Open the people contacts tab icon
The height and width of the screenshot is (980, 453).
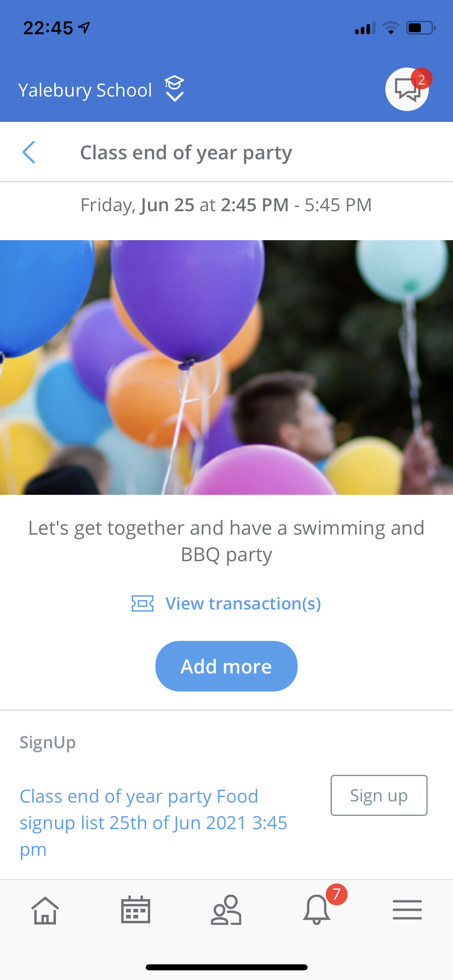(x=226, y=910)
